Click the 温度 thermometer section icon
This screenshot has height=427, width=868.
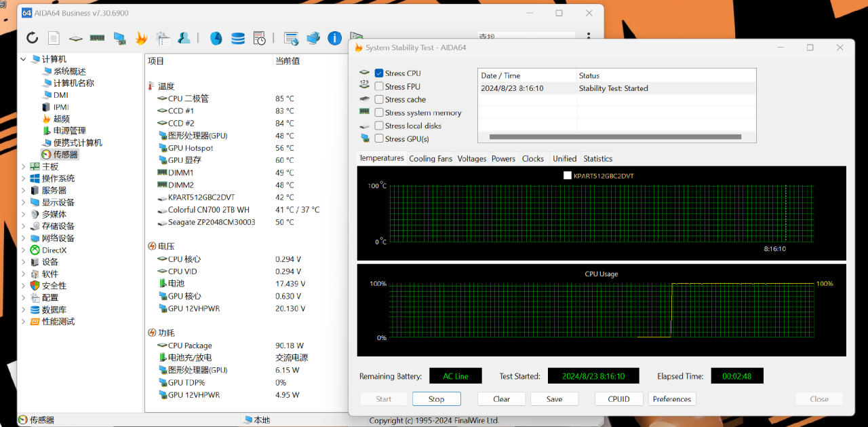151,86
